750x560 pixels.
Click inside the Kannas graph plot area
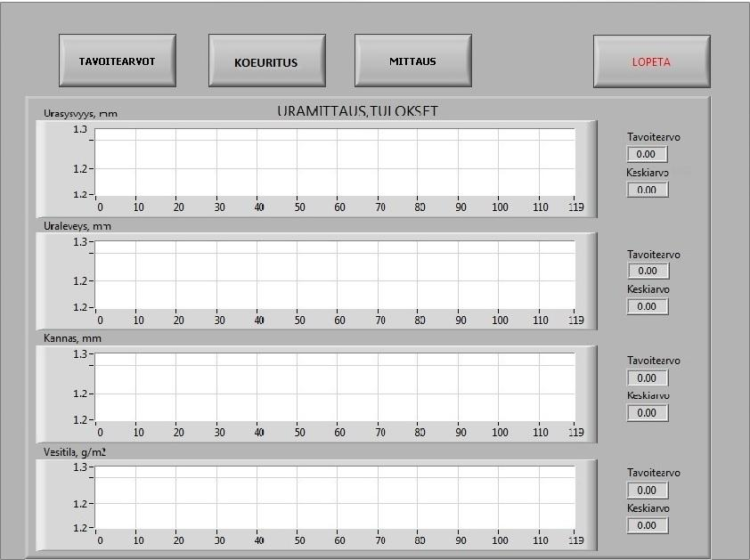pos(335,387)
